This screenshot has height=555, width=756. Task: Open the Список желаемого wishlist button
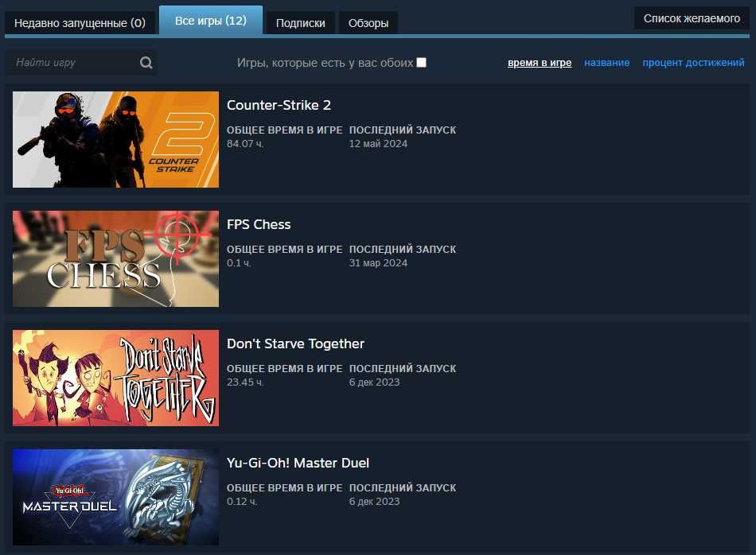[x=692, y=18]
